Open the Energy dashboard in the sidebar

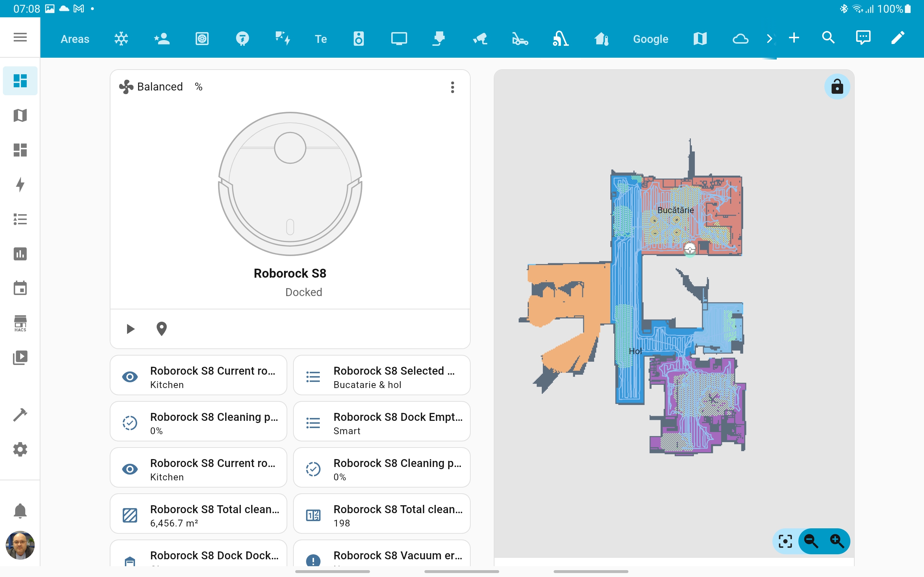click(x=20, y=185)
